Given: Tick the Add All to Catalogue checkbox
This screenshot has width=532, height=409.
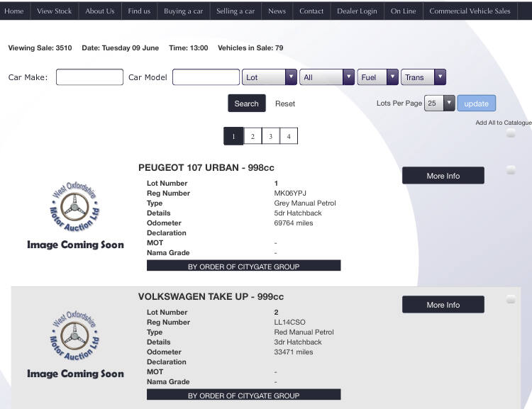Looking at the screenshot, I should coord(511,133).
